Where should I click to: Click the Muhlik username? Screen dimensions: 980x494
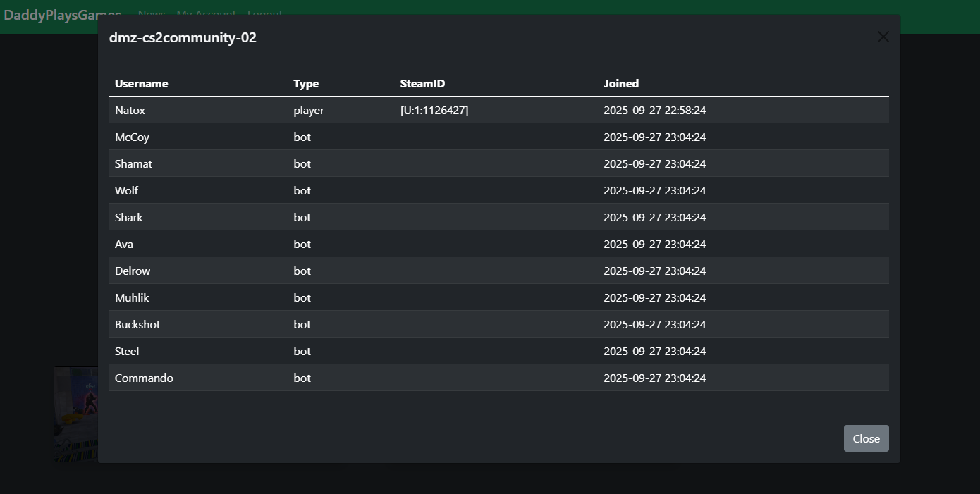[132, 297]
